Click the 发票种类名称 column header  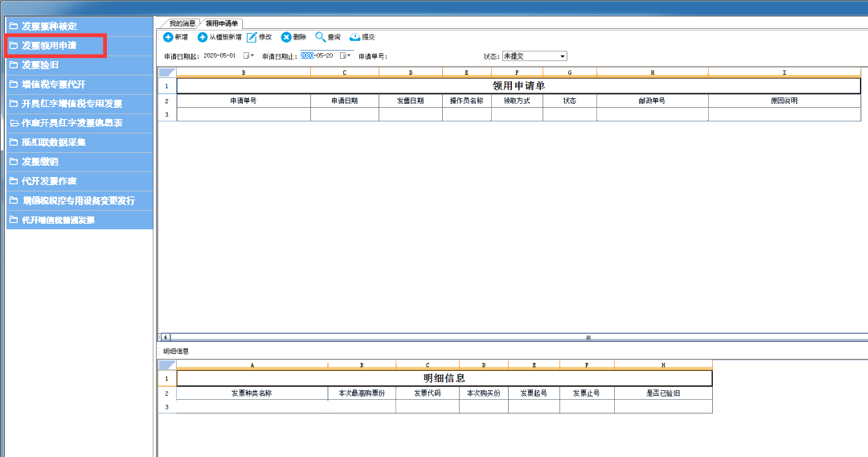coord(252,393)
